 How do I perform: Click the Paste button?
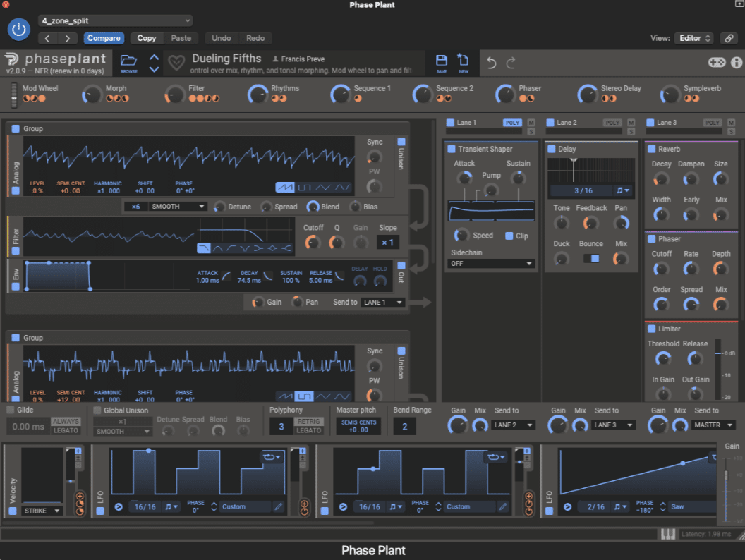[181, 38]
